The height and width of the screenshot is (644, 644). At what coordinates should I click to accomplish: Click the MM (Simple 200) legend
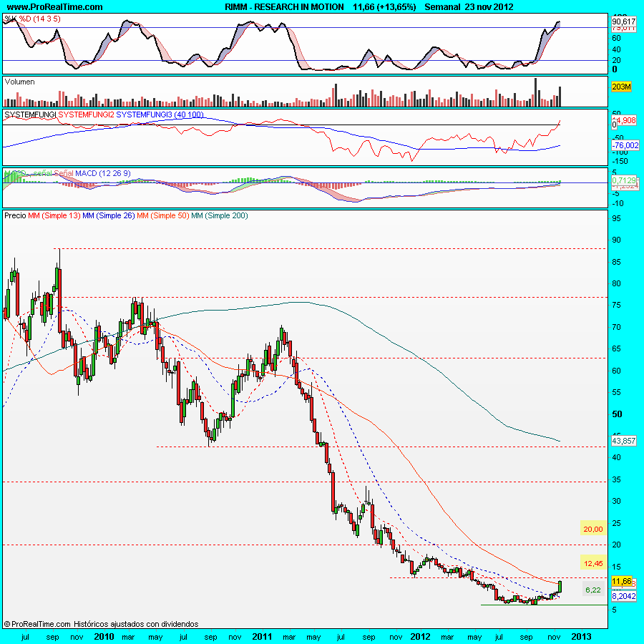220,215
